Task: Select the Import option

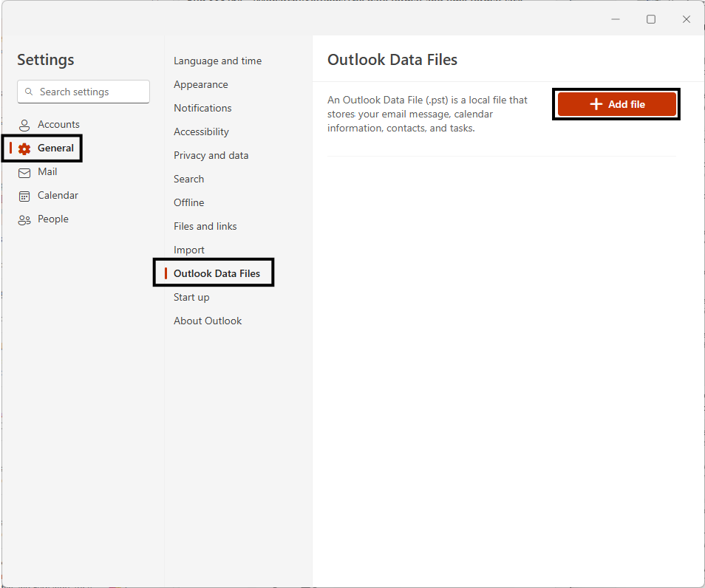Action: [188, 250]
